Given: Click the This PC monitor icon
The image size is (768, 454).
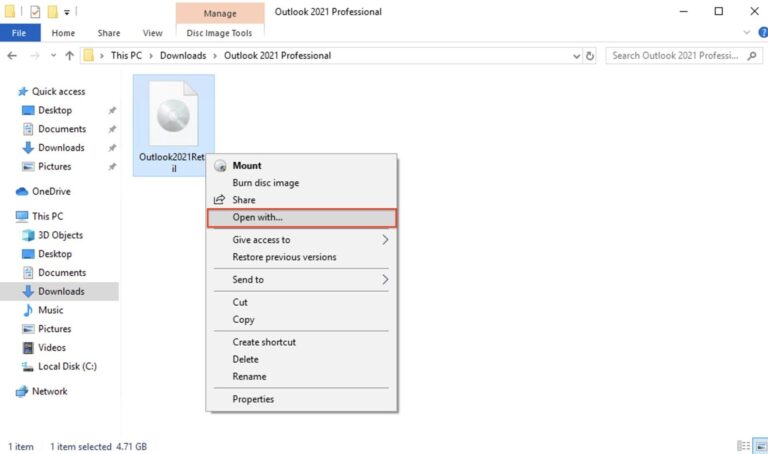Looking at the screenshot, I should [x=22, y=216].
